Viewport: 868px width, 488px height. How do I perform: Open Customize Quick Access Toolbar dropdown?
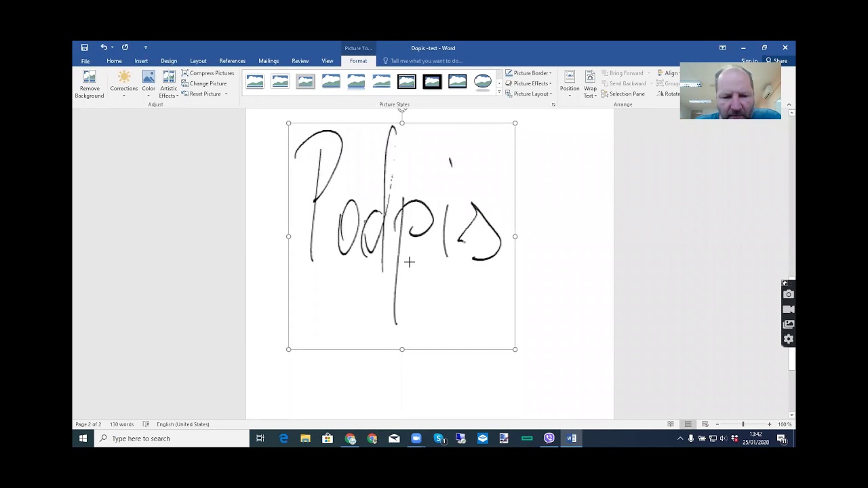[145, 47]
